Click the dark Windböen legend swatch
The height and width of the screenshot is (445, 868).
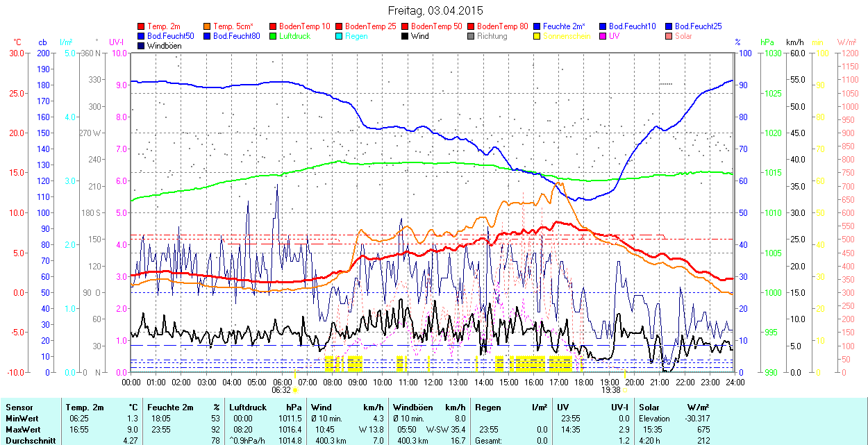(142, 46)
